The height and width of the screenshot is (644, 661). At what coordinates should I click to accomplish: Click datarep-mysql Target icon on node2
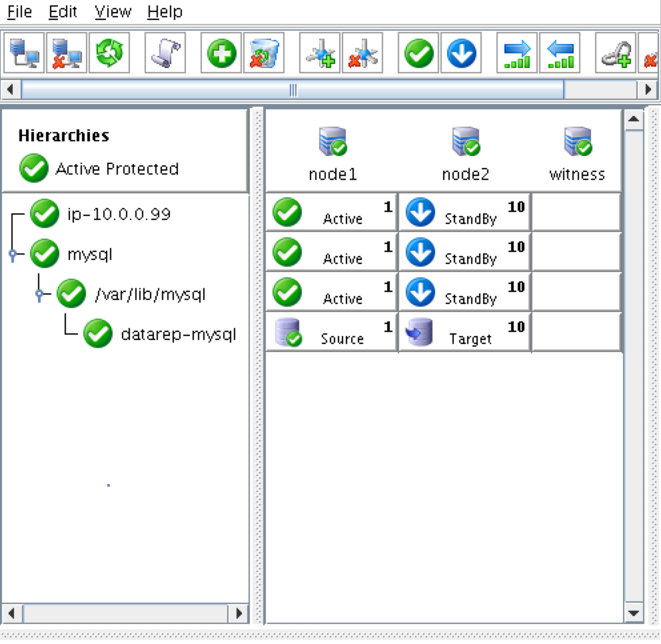[x=419, y=332]
